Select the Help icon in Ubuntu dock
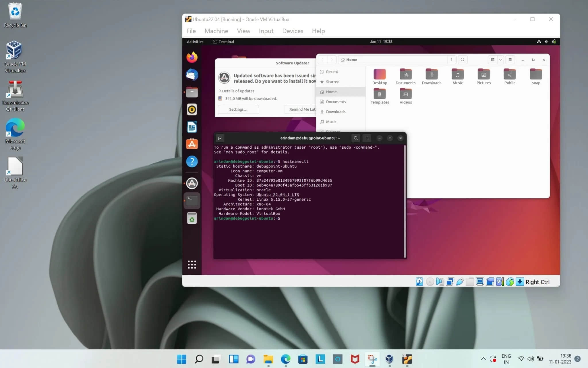 pos(192,162)
